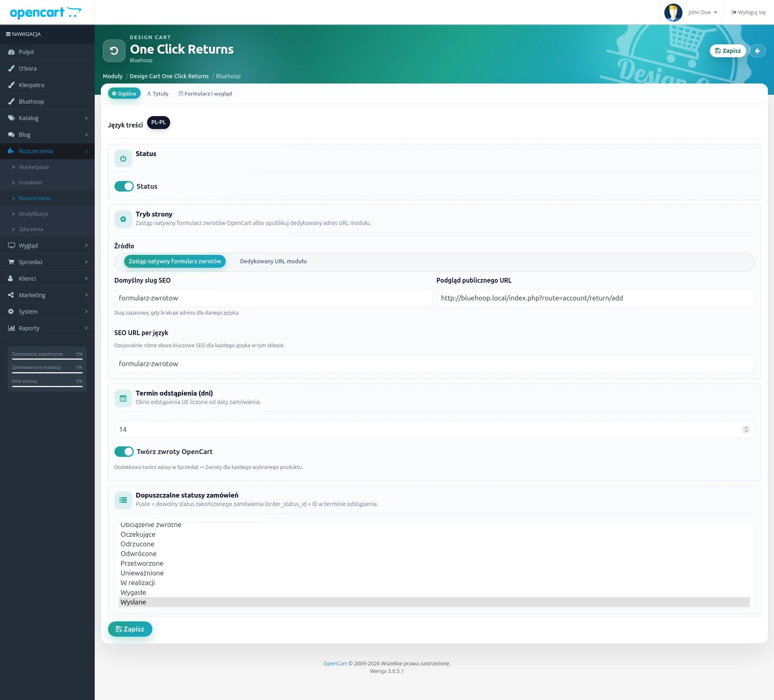
Task: Expand the Sprzedaż menu chevron
Action: (86, 262)
